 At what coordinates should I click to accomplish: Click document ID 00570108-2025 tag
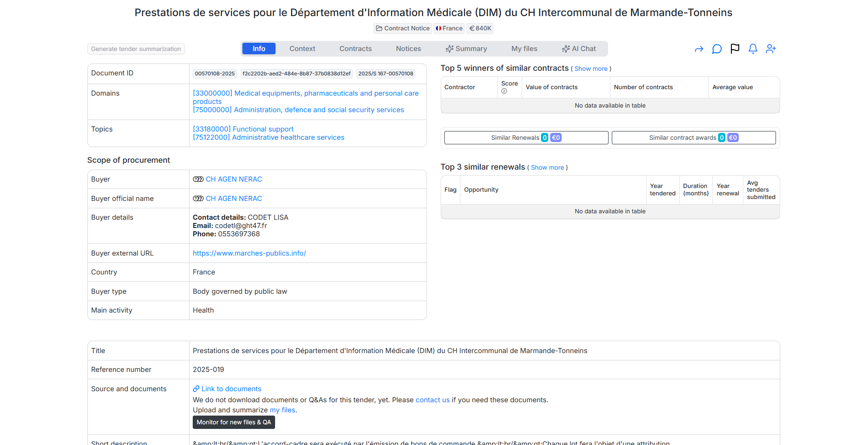point(215,74)
